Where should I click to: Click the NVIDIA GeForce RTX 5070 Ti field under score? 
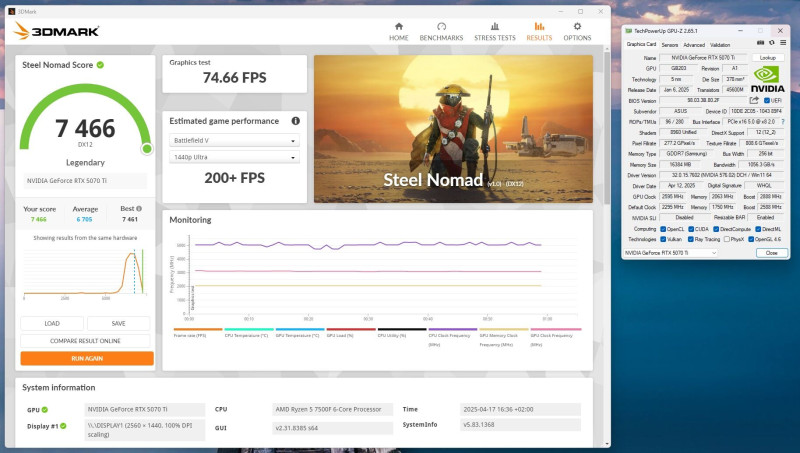click(x=85, y=181)
